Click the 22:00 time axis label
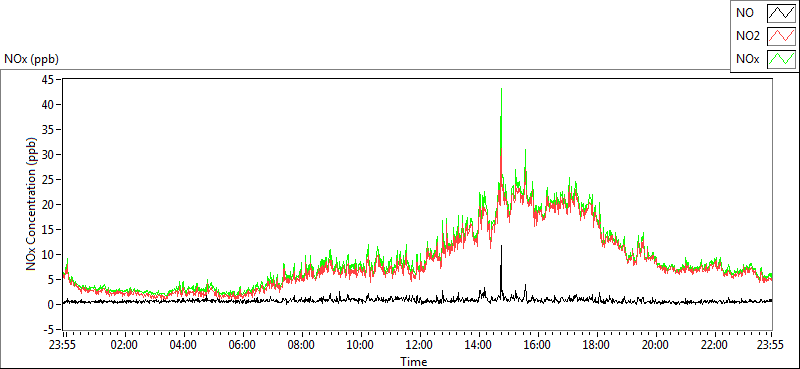 pos(714,345)
